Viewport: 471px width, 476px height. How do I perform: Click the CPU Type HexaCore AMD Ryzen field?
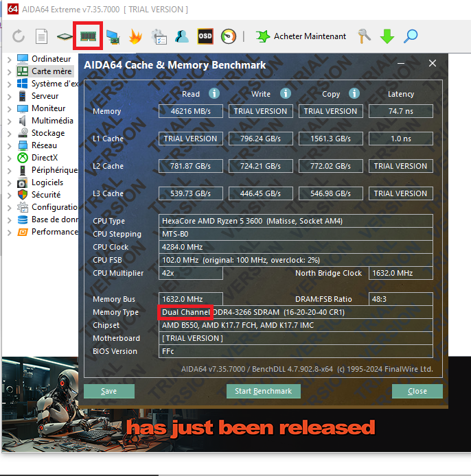click(x=296, y=221)
